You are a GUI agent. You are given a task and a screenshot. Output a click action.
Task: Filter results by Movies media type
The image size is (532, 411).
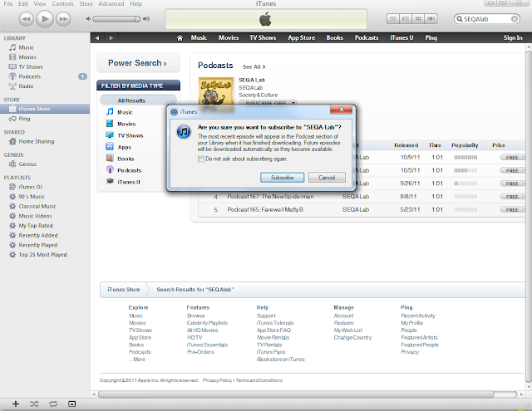(126, 124)
